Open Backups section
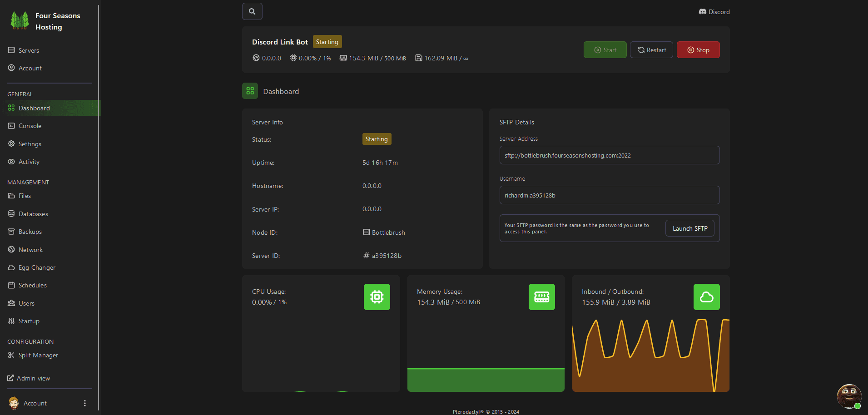Image resolution: width=868 pixels, height=415 pixels. click(50, 232)
